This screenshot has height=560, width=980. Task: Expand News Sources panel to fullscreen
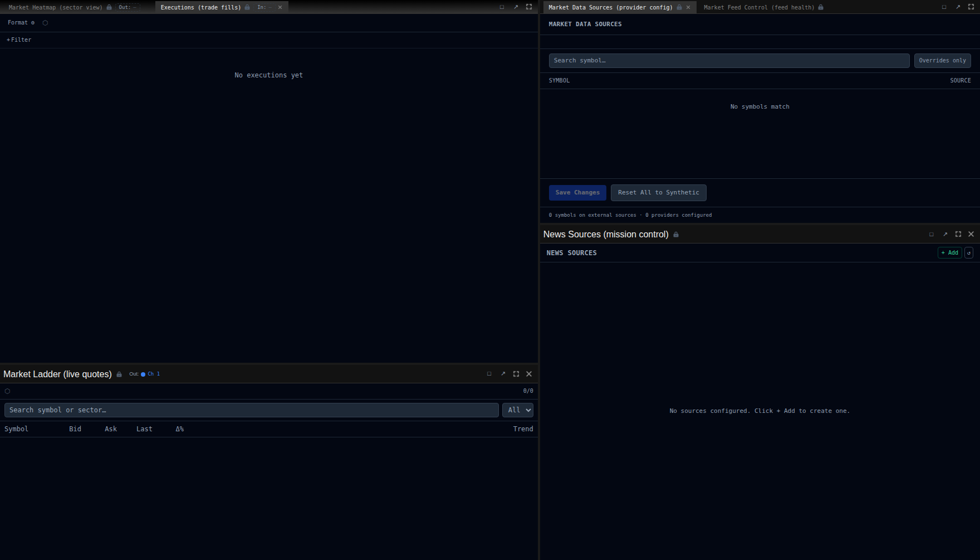(958, 234)
